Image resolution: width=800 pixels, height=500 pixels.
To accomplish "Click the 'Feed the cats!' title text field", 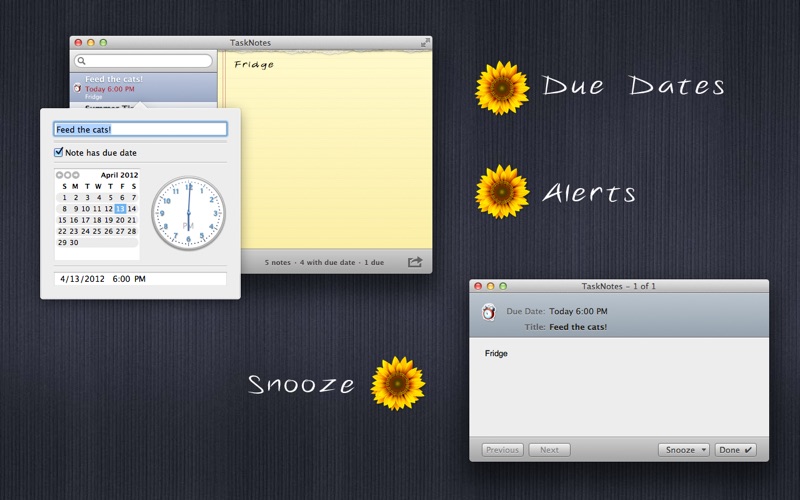I will 140,129.
